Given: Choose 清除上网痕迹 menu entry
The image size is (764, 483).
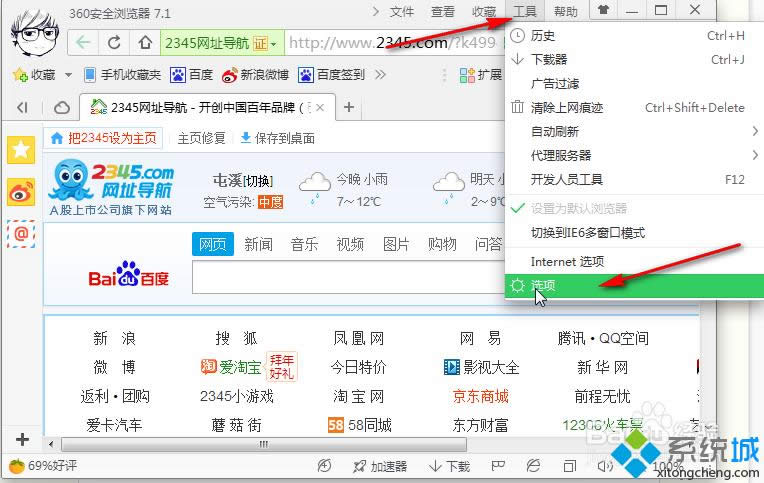Looking at the screenshot, I should click(x=634, y=107).
